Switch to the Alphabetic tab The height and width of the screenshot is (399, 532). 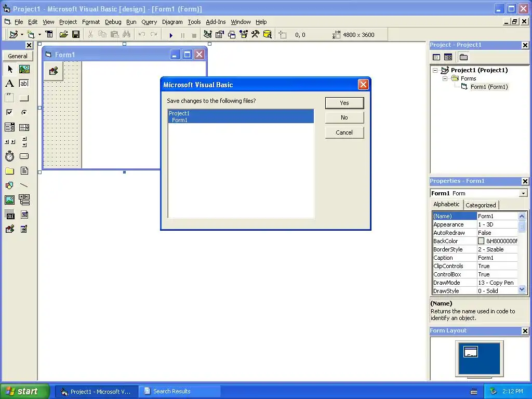[x=446, y=204]
